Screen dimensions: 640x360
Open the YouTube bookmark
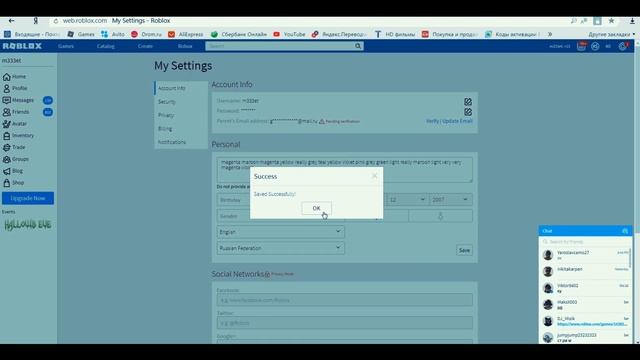289,34
